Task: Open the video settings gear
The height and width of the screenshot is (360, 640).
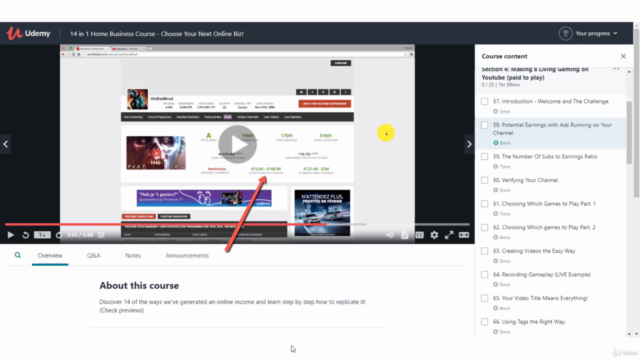Action: click(434, 235)
